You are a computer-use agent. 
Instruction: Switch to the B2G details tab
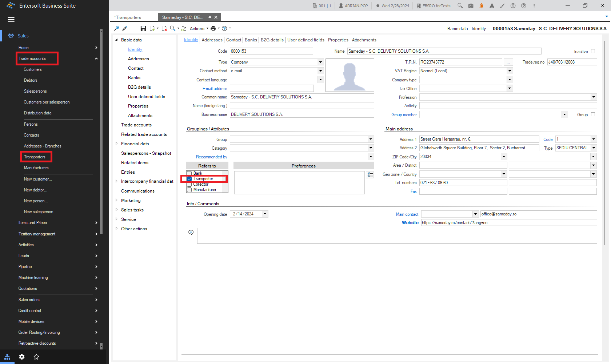click(x=272, y=40)
